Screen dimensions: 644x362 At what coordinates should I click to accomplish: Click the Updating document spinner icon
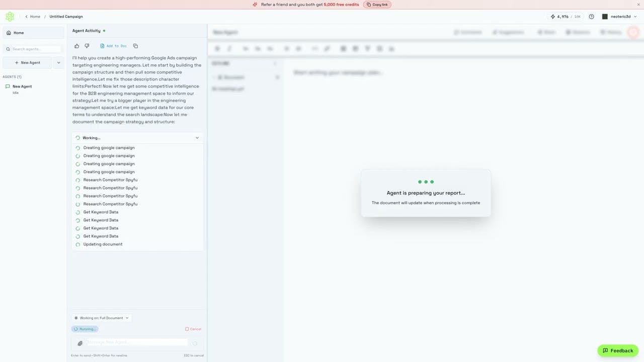tap(77, 244)
